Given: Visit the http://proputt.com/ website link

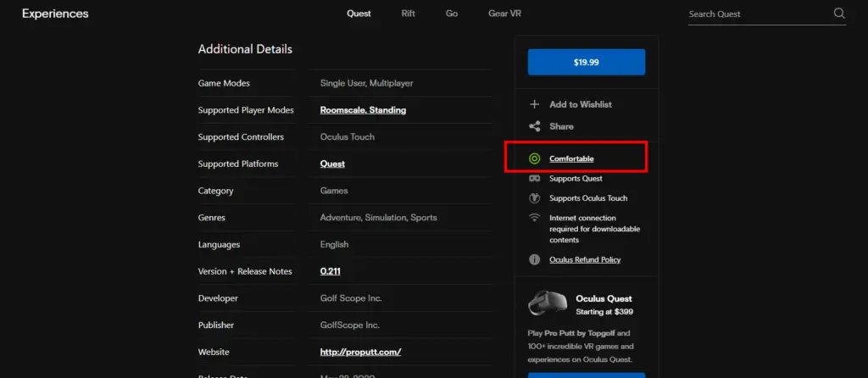Looking at the screenshot, I should tap(360, 352).
